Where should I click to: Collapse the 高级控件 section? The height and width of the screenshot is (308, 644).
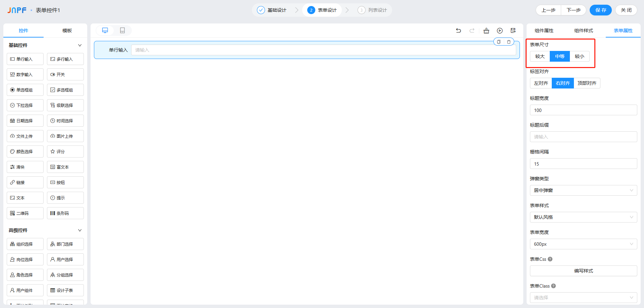pos(80,230)
